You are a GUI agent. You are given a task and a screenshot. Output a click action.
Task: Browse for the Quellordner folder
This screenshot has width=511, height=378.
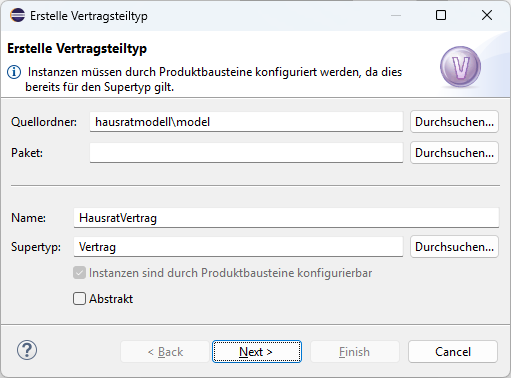pos(454,122)
